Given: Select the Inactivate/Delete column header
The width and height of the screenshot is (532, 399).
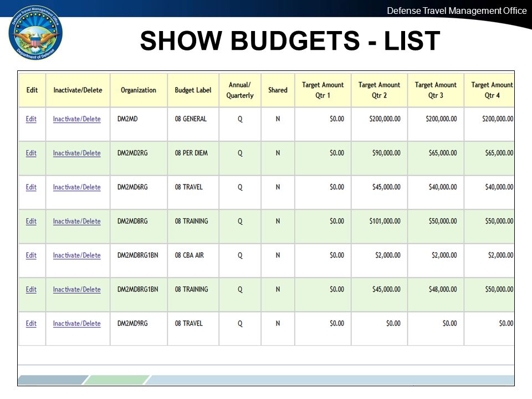Looking at the screenshot, I should pos(78,90).
